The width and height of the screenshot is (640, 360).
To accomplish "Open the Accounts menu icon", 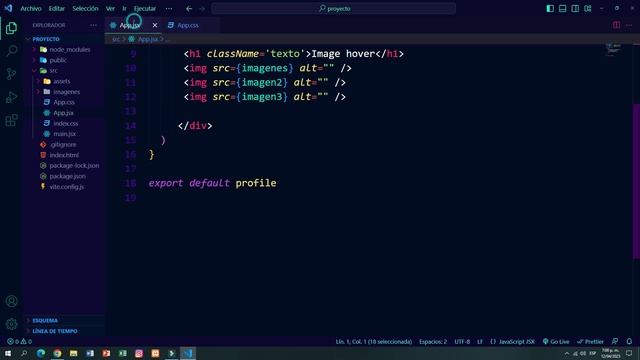I will 11,301.
